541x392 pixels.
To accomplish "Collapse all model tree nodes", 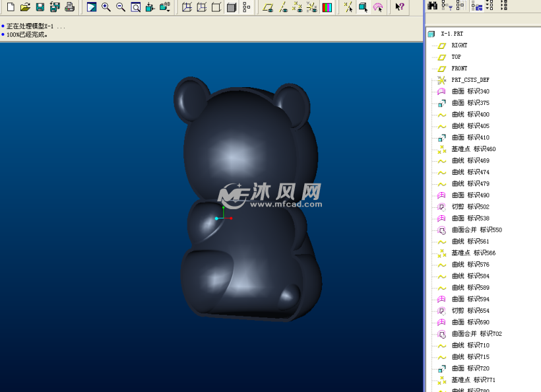I will coord(504,5).
